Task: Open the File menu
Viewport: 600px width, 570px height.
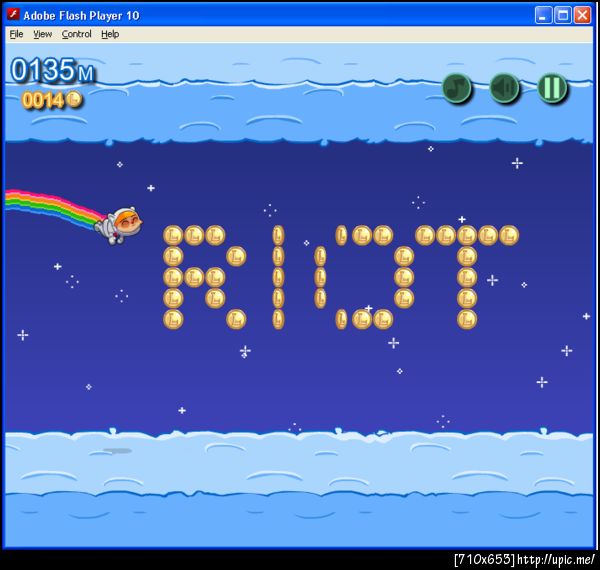Action: tap(16, 34)
